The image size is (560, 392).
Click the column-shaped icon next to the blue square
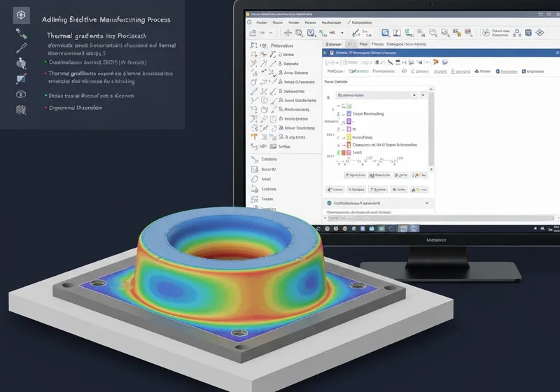[397, 33]
